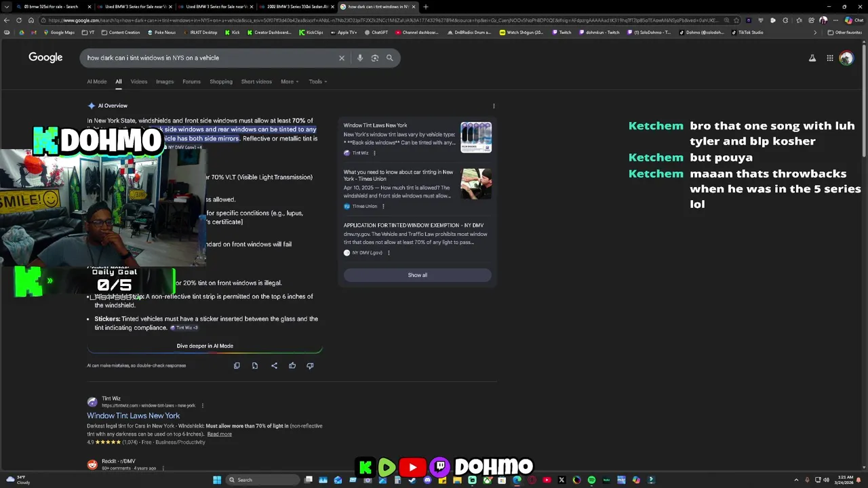The height and width of the screenshot is (488, 868).
Task: Expand the Tools dropdown
Action: point(318,81)
